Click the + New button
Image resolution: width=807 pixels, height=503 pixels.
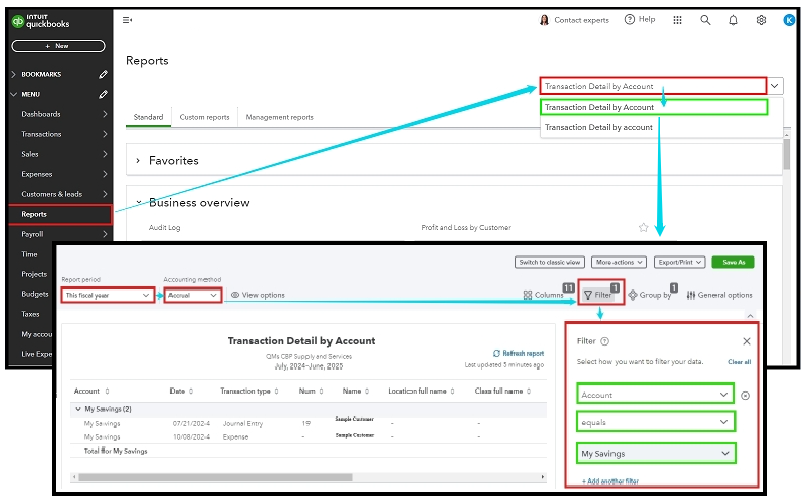pyautogui.click(x=58, y=46)
